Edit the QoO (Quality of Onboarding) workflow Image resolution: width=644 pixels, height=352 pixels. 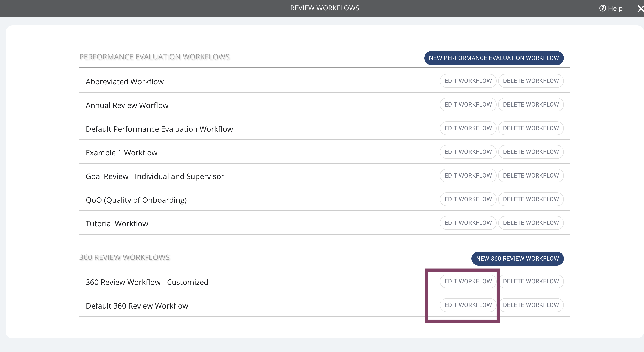(468, 199)
